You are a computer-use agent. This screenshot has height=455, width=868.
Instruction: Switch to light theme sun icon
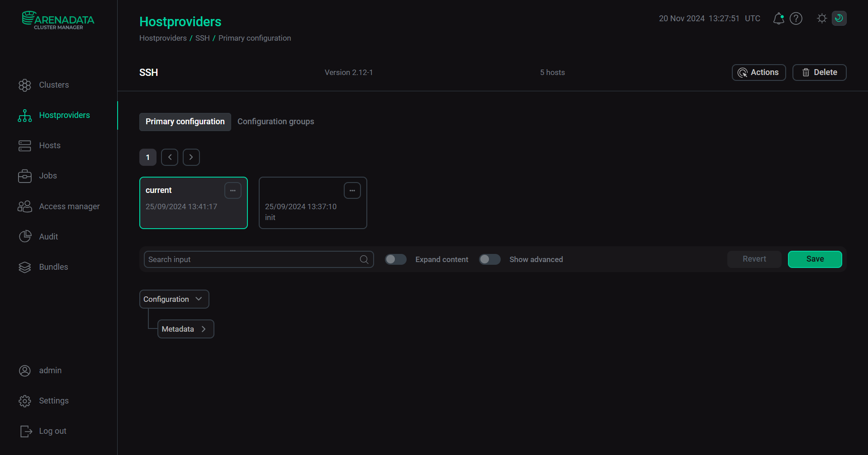click(x=822, y=19)
